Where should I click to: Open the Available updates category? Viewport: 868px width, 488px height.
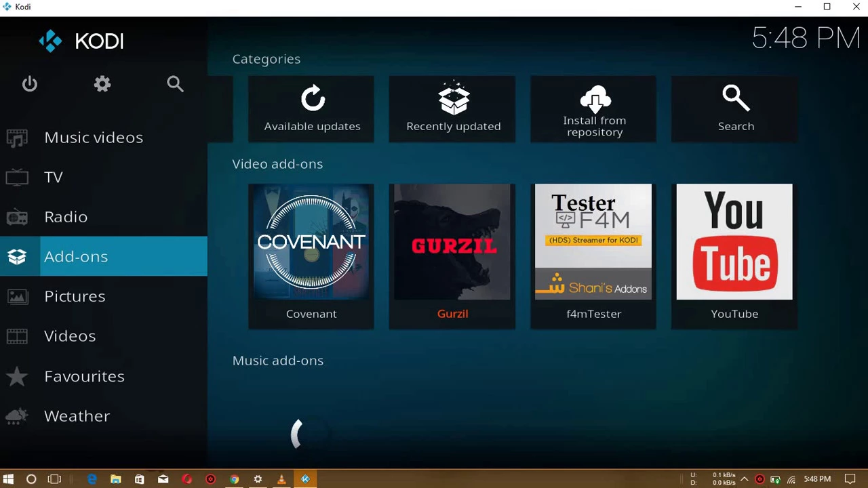point(311,108)
